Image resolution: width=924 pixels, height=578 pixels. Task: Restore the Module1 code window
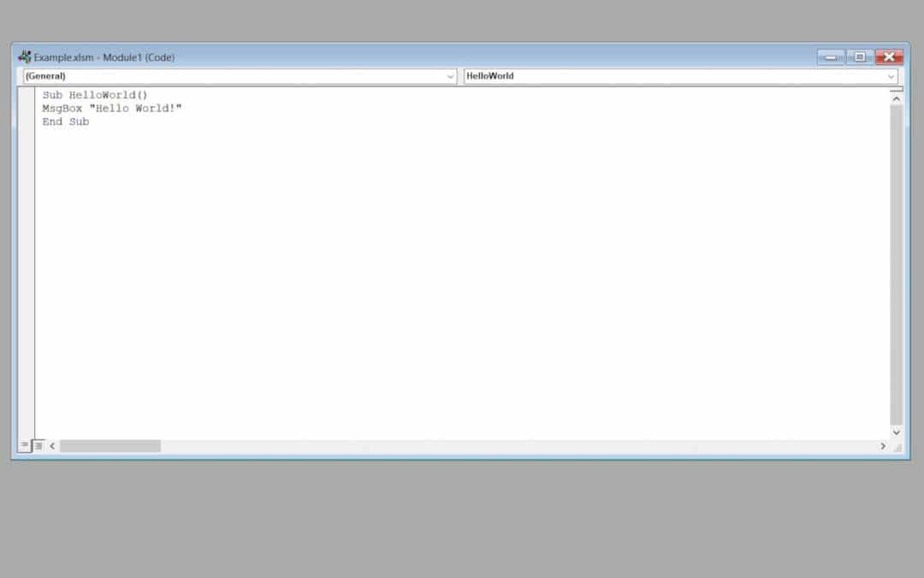tap(859, 57)
